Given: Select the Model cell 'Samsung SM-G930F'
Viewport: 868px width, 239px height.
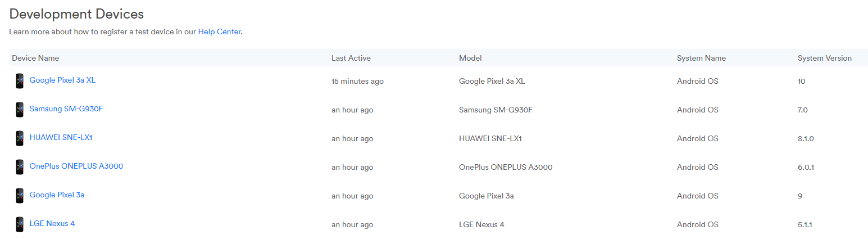Looking at the screenshot, I should [496, 110].
